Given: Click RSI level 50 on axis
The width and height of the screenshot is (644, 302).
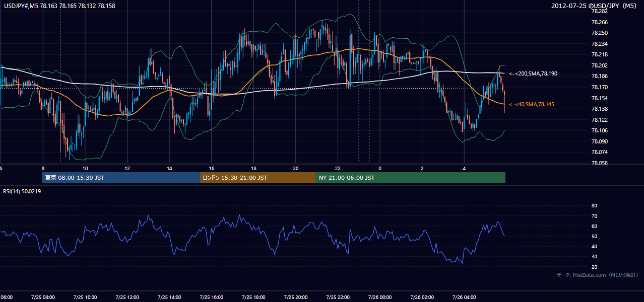Looking at the screenshot, I should click(594, 236).
